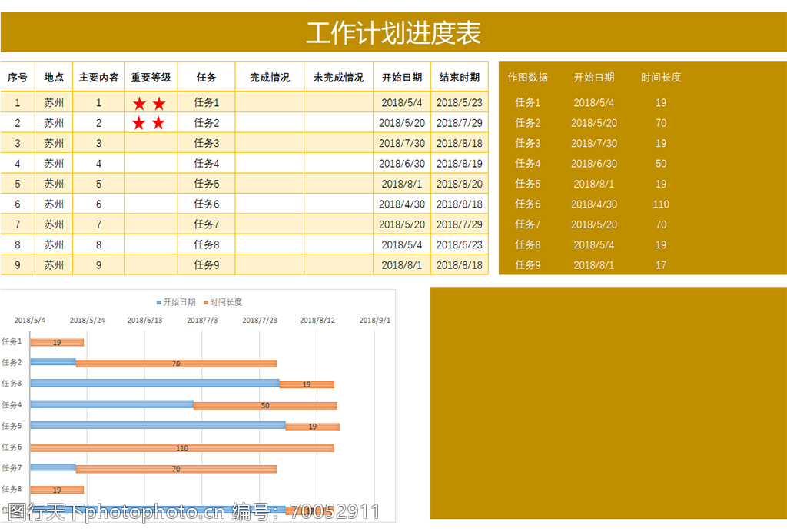The width and height of the screenshot is (787, 532).
Task: Select the 重要等级 column header
Action: pos(151,78)
